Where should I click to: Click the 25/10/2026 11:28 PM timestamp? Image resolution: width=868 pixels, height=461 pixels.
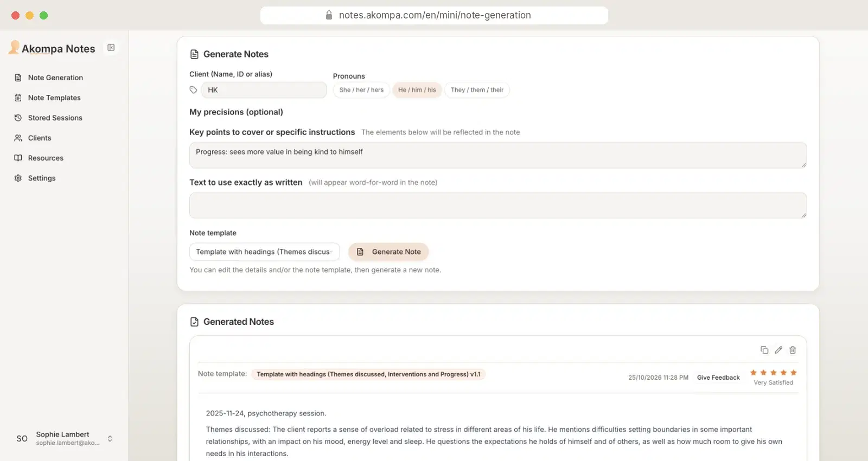658,377
